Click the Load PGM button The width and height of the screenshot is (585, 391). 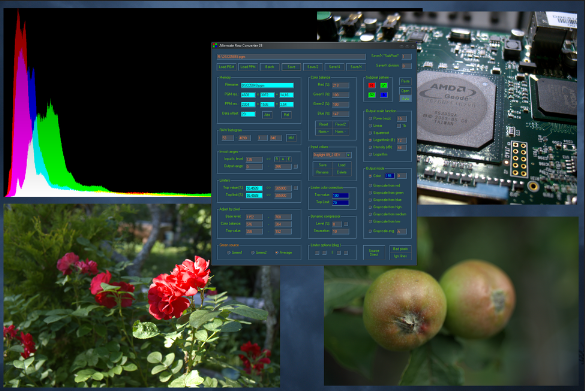(226, 67)
